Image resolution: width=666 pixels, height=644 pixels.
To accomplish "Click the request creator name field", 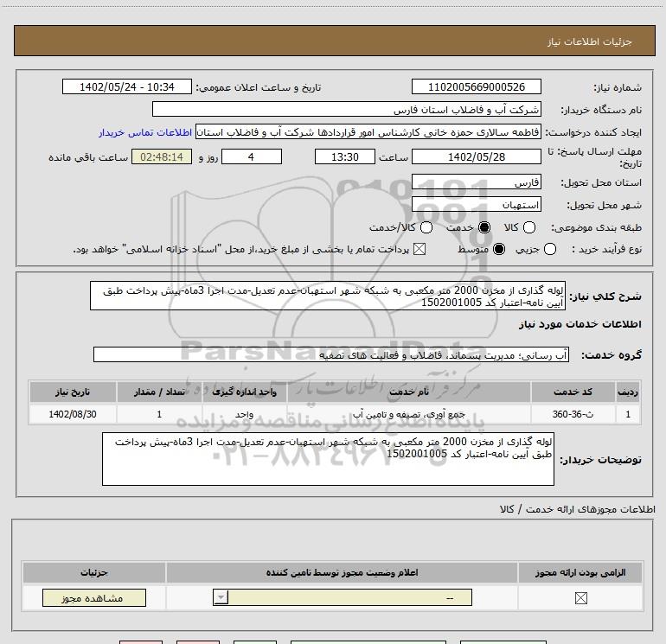I will point(368,132).
